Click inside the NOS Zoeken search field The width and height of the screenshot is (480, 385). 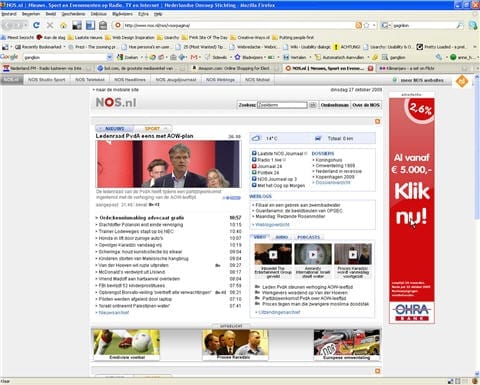tap(282, 105)
